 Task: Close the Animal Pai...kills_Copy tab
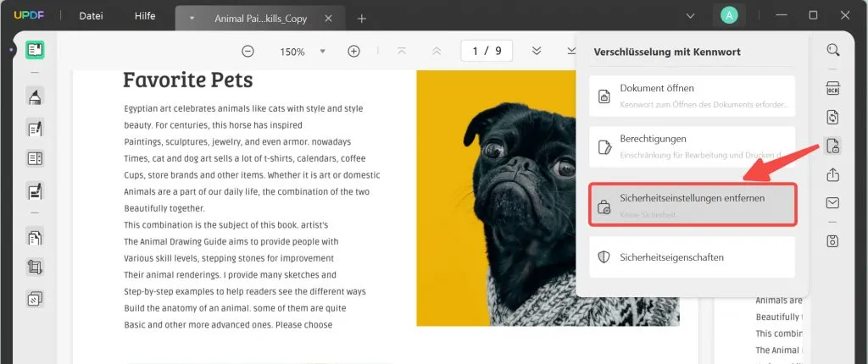328,19
